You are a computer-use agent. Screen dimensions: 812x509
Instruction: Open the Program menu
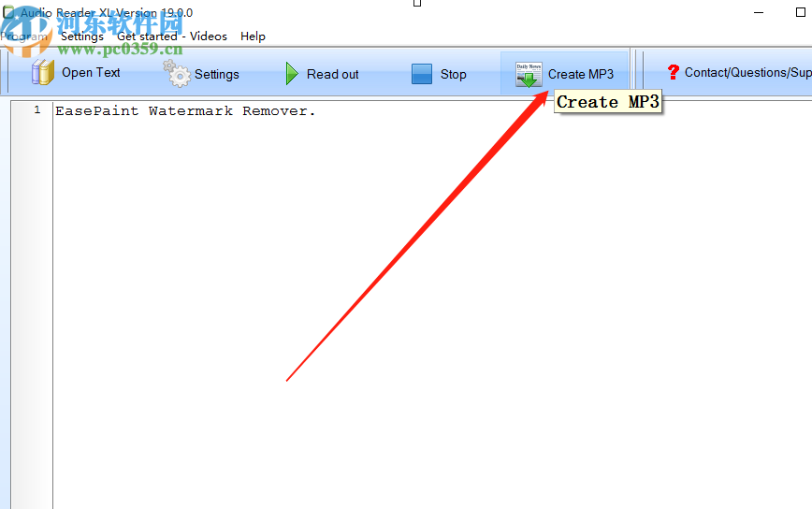23,36
